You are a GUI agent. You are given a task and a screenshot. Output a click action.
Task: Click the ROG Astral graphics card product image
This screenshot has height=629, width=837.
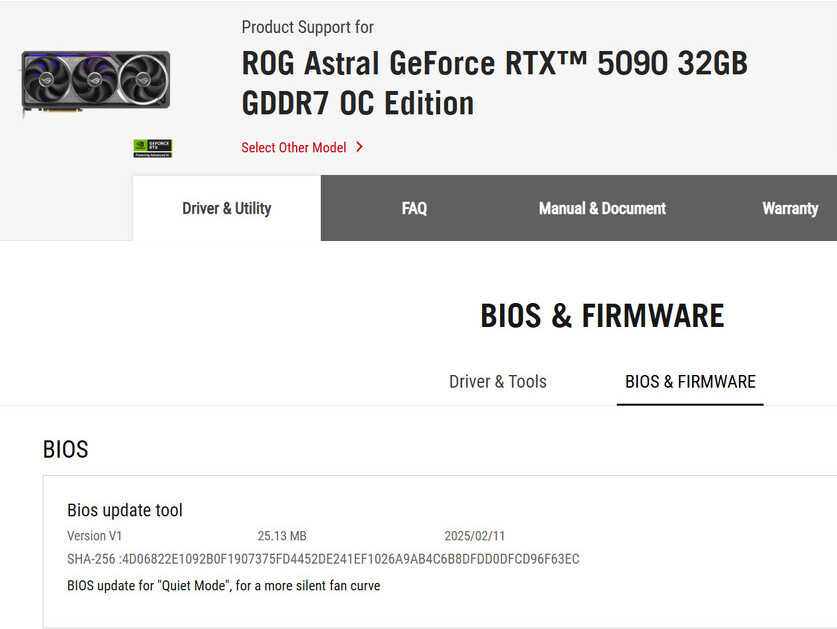(96, 83)
